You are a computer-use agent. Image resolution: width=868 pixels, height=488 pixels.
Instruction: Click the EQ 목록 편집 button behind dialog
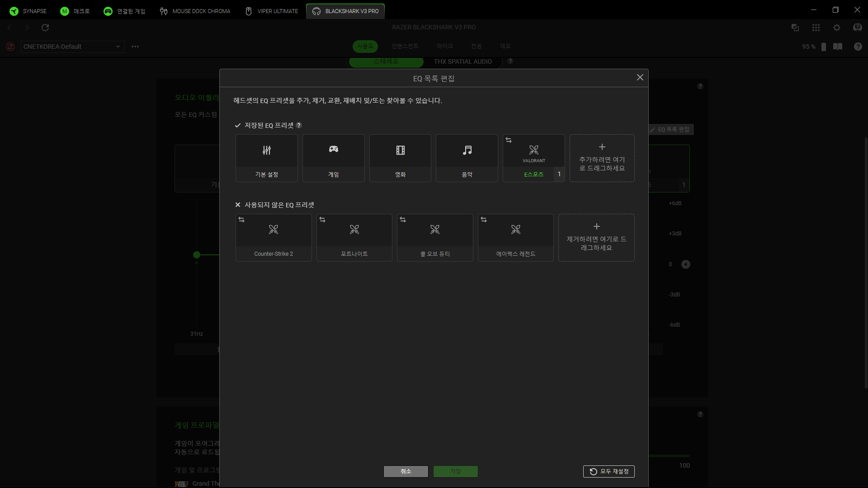click(671, 130)
